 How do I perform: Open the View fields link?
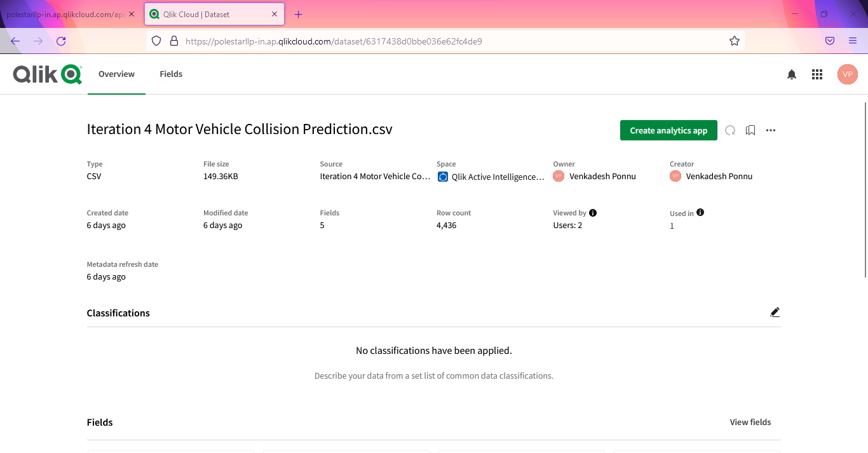click(x=750, y=422)
